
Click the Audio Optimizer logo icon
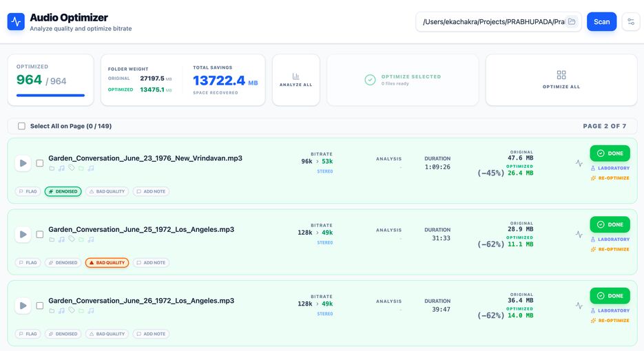click(x=16, y=22)
